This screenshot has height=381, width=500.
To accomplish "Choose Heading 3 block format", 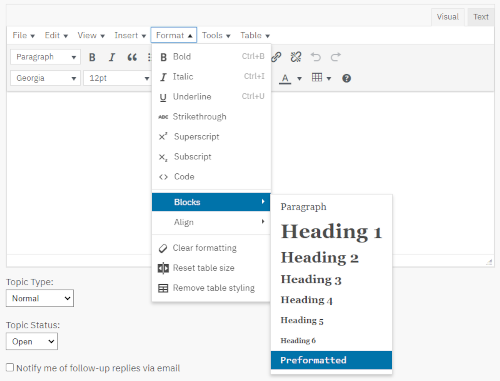I will [x=331, y=279].
